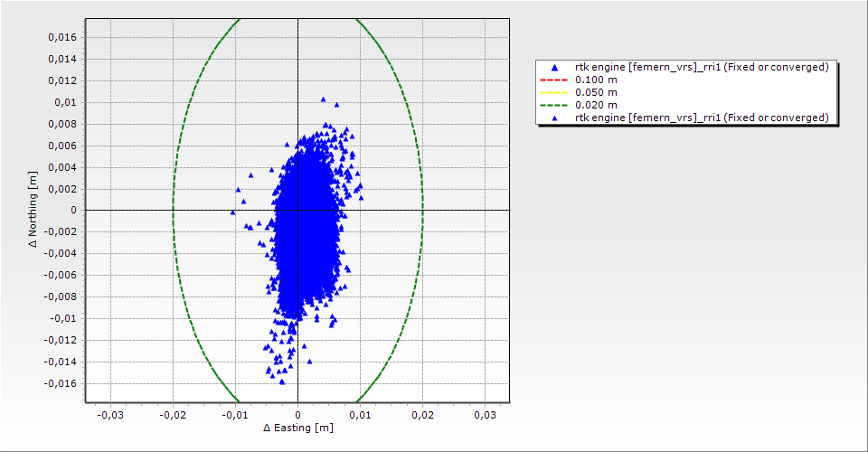This screenshot has height=452, width=868.
Task: Click the first rtk engine legend label
Action: 702,67
